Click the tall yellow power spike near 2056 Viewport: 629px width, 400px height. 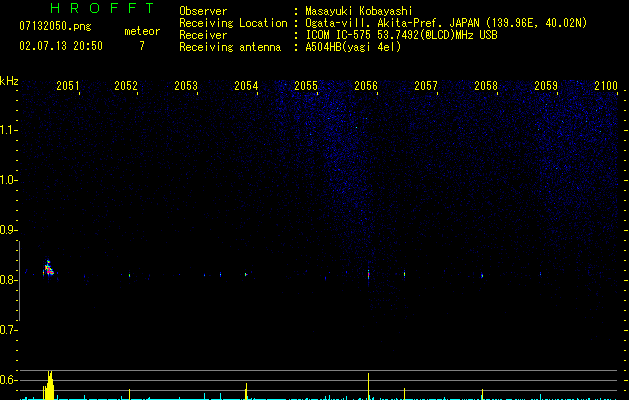tap(368, 386)
